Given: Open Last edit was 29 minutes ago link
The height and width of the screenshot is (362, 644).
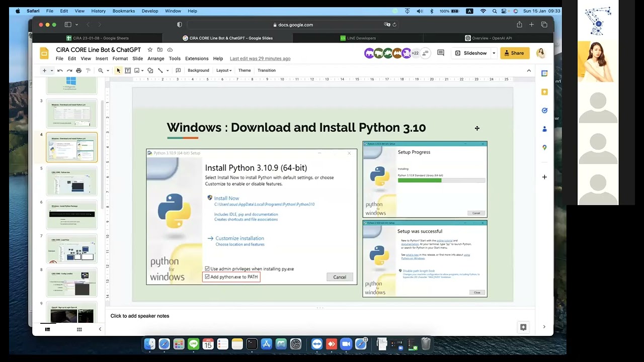Looking at the screenshot, I should (x=260, y=59).
